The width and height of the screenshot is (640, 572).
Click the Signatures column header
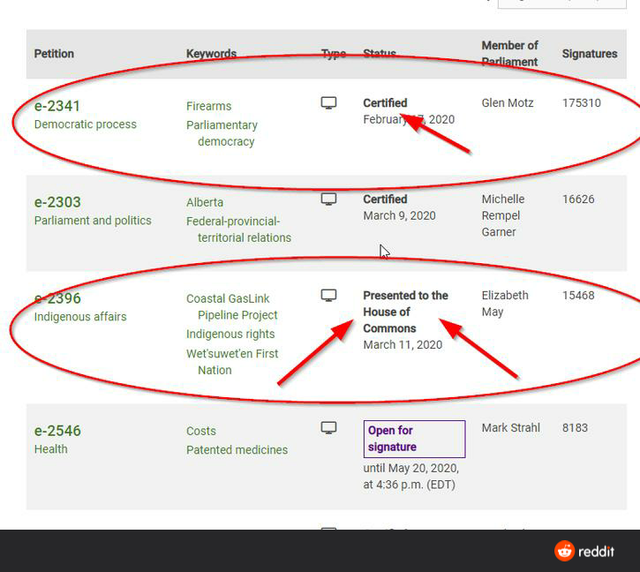click(x=589, y=54)
